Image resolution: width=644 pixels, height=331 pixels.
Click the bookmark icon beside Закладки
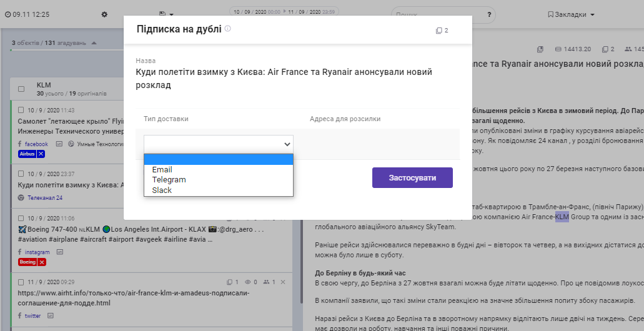(x=551, y=14)
